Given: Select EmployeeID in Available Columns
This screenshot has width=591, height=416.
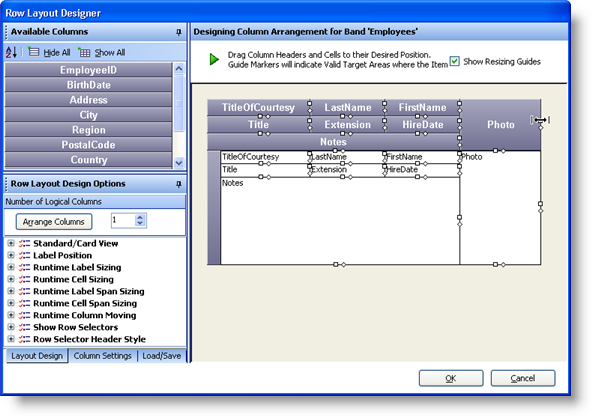Looking at the screenshot, I should pos(89,70).
